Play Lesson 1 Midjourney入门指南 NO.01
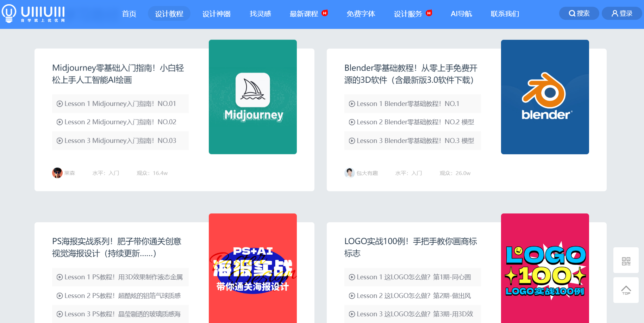The image size is (644, 323). tap(120, 104)
